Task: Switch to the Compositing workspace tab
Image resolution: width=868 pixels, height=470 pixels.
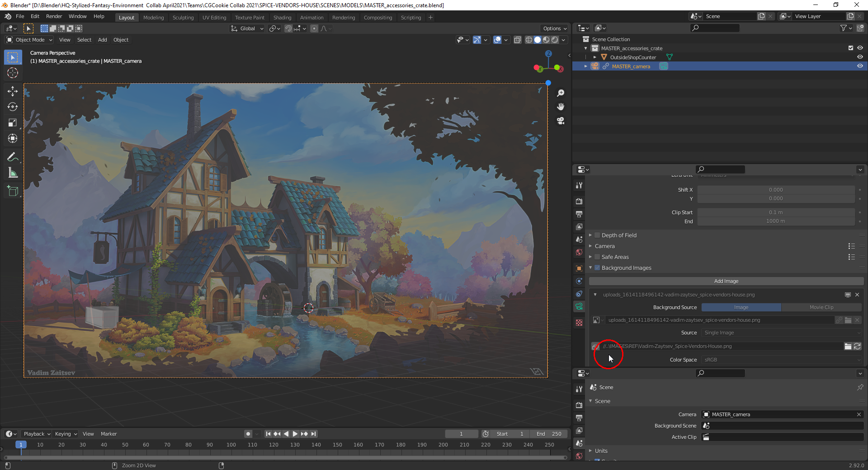Action: click(x=378, y=18)
